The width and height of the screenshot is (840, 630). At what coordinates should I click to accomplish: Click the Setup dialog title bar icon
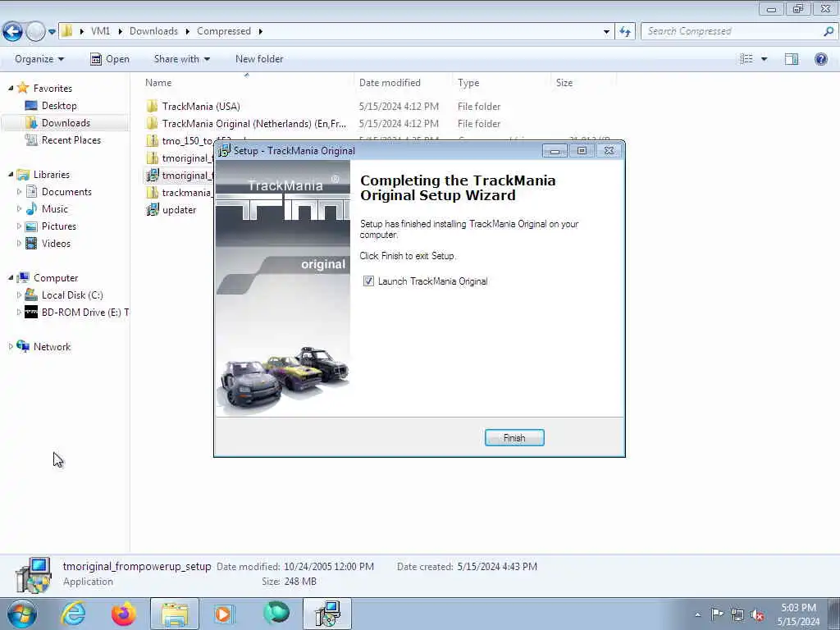(x=225, y=151)
